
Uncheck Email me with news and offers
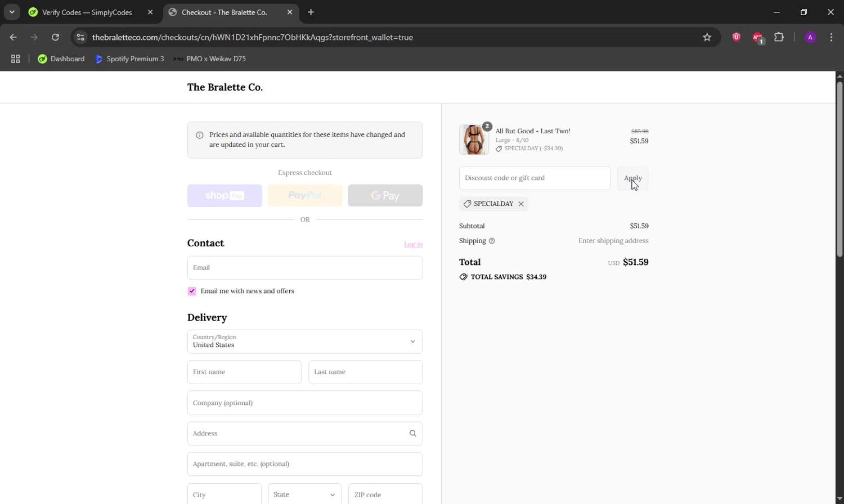pos(192,291)
